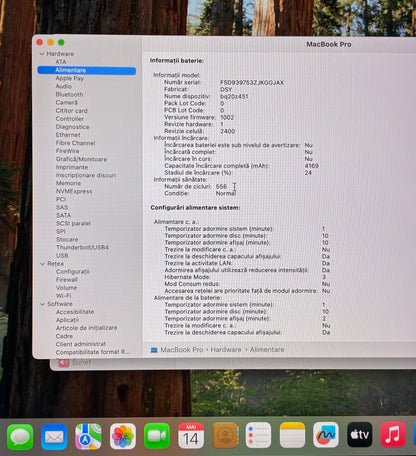Viewport: 416px width, 456px height.
Task: Select SCSI paralel in the sidebar
Action: tap(73, 223)
